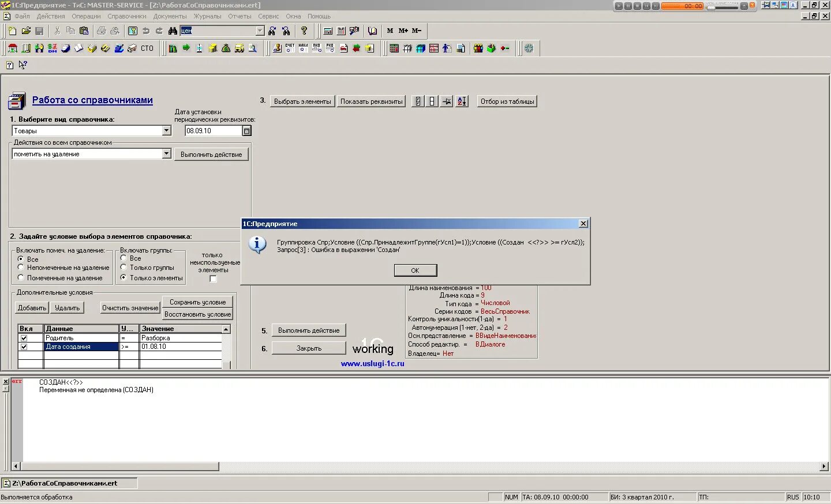Click 'Сохранить условие' button
The height and width of the screenshot is (504, 831).
[x=197, y=302]
